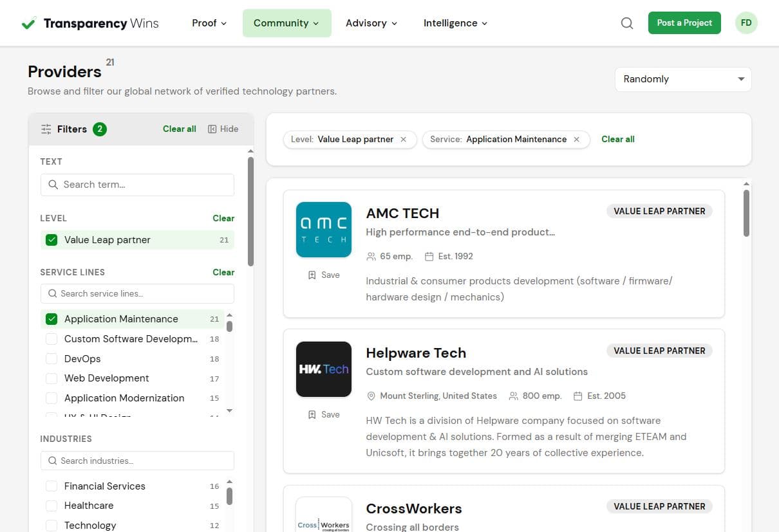Click the filters slider icon in Filters panel
The image size is (779, 532).
point(46,129)
